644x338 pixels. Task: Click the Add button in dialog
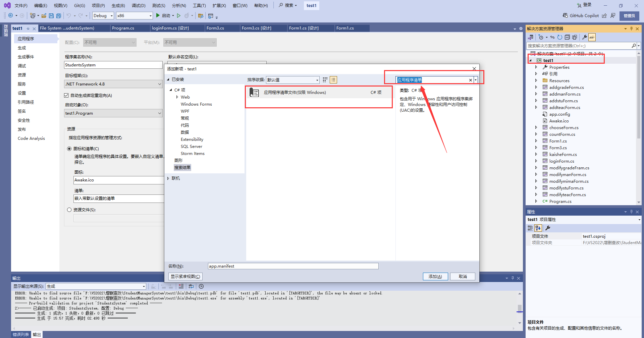[x=435, y=277]
